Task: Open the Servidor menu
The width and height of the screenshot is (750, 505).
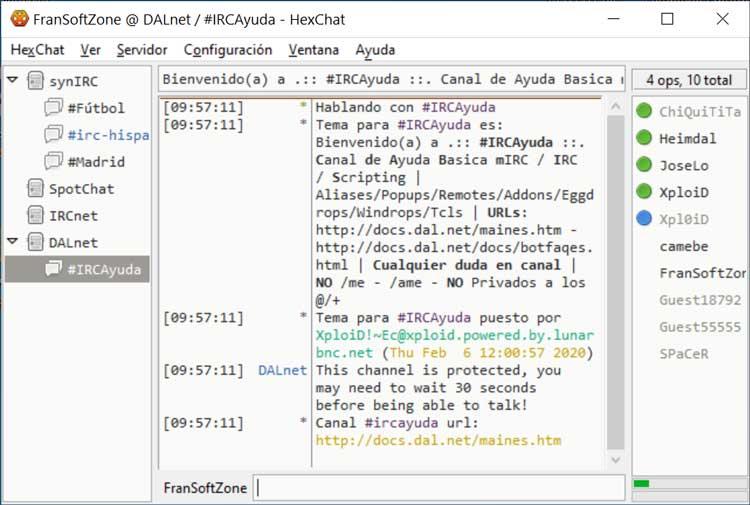Action: (142, 50)
